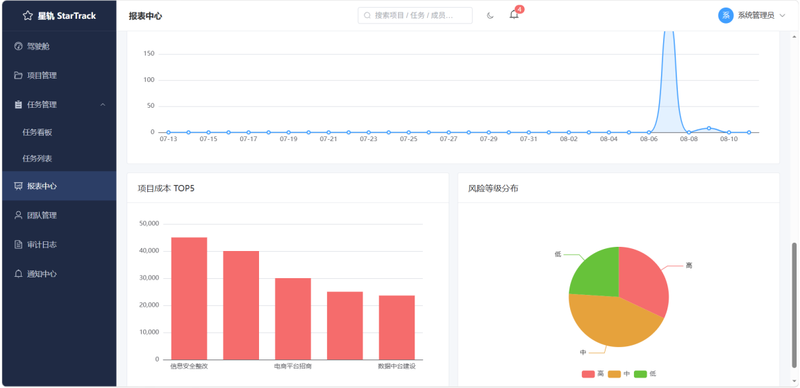Click the StarTrack star logo
This screenshot has height=388, width=800.
(28, 16)
